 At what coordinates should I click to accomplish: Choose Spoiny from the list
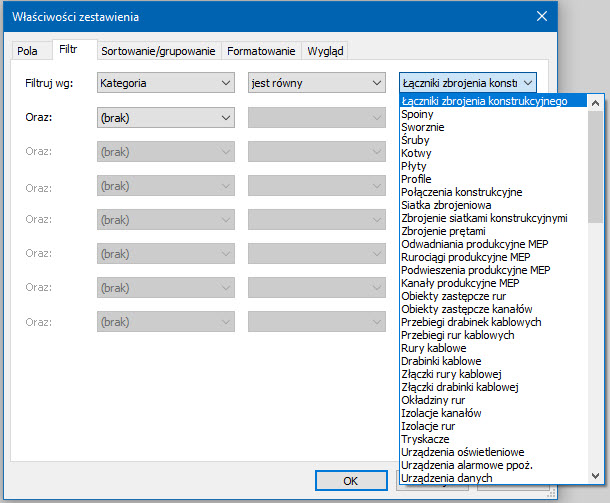[417, 114]
